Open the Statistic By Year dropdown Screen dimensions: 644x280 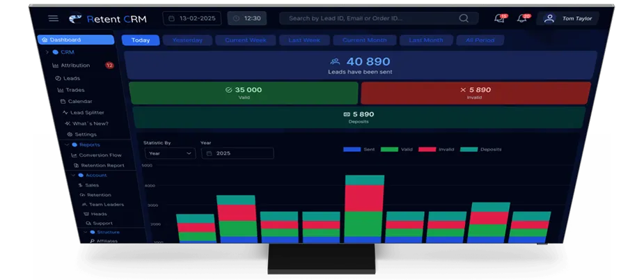[171, 153]
